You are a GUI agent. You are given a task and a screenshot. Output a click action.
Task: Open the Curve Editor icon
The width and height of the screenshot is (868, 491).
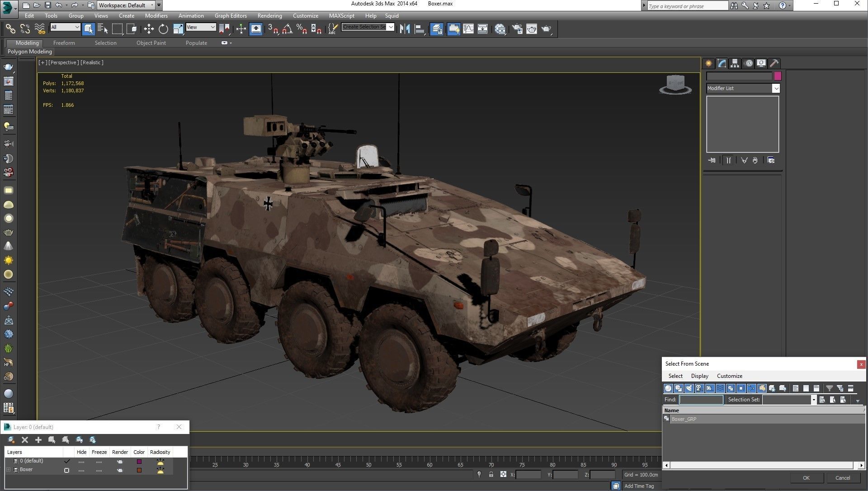[468, 29]
